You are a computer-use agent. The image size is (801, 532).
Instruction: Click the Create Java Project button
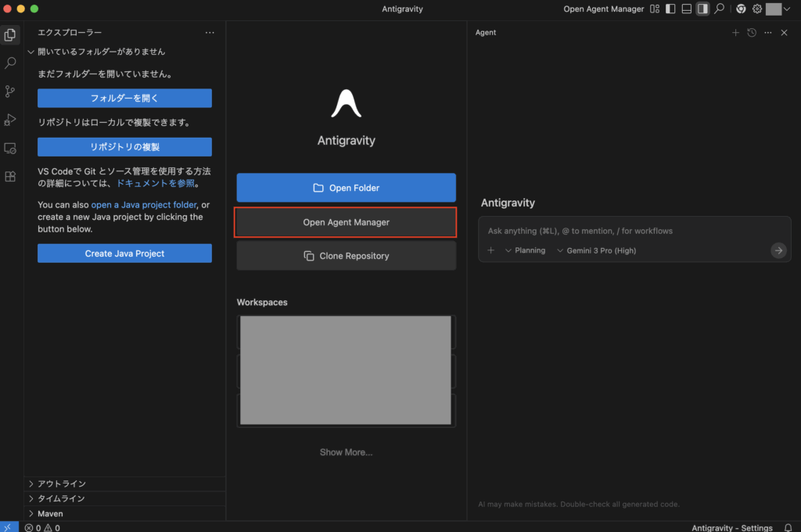(124, 253)
